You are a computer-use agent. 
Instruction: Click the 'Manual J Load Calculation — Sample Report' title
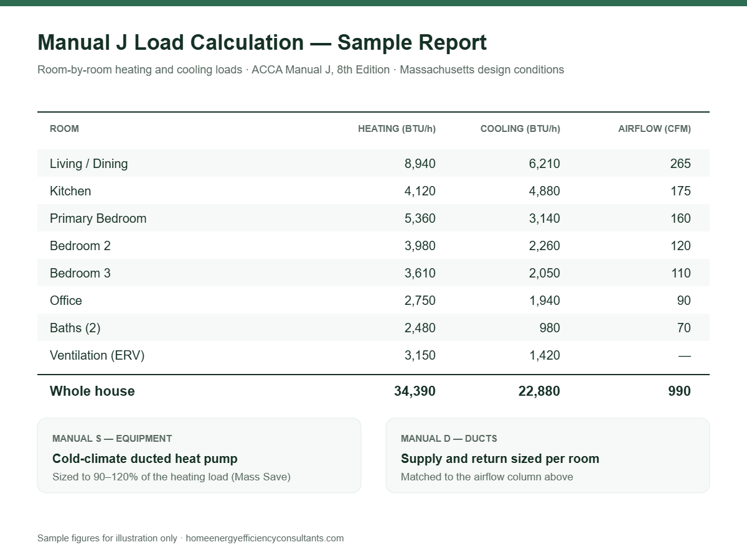click(x=262, y=42)
